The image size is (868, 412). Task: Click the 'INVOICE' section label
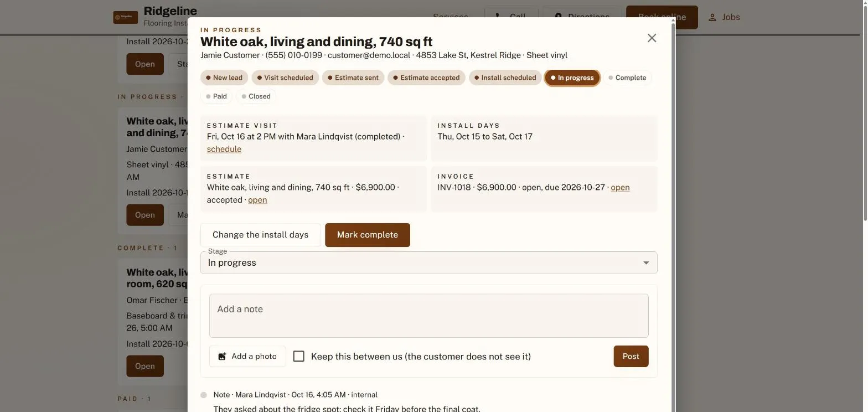tap(456, 177)
